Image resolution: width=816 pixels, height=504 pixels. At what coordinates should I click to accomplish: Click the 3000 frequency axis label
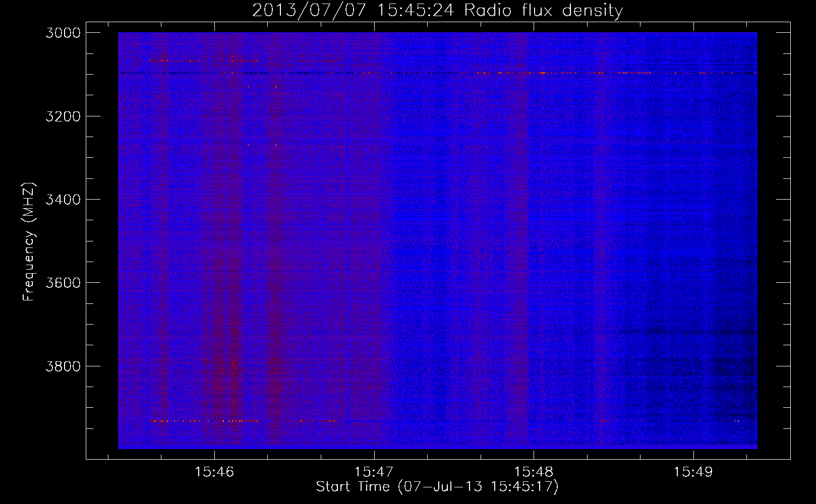[63, 33]
